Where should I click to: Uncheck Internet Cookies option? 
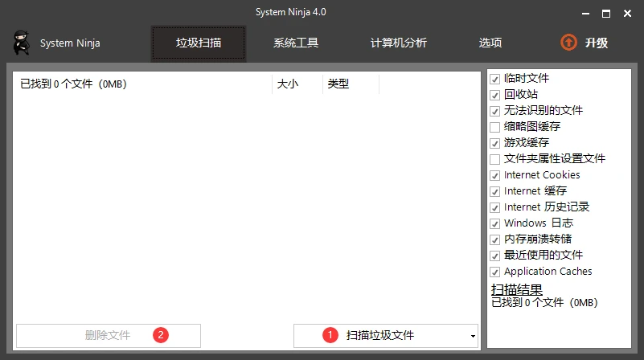(x=495, y=175)
